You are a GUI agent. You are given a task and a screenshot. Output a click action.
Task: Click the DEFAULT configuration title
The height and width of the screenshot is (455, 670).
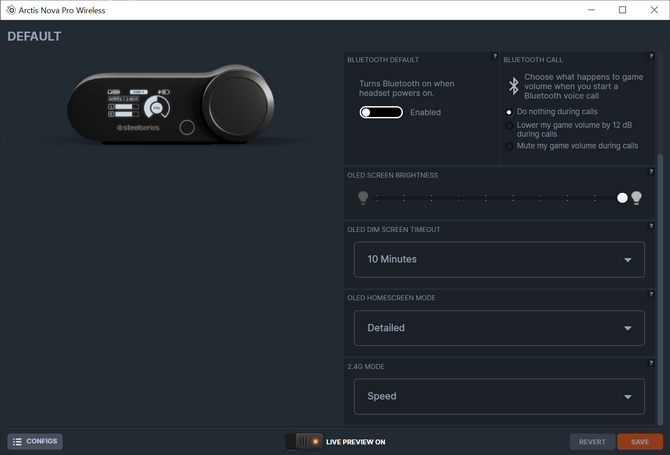pos(34,36)
